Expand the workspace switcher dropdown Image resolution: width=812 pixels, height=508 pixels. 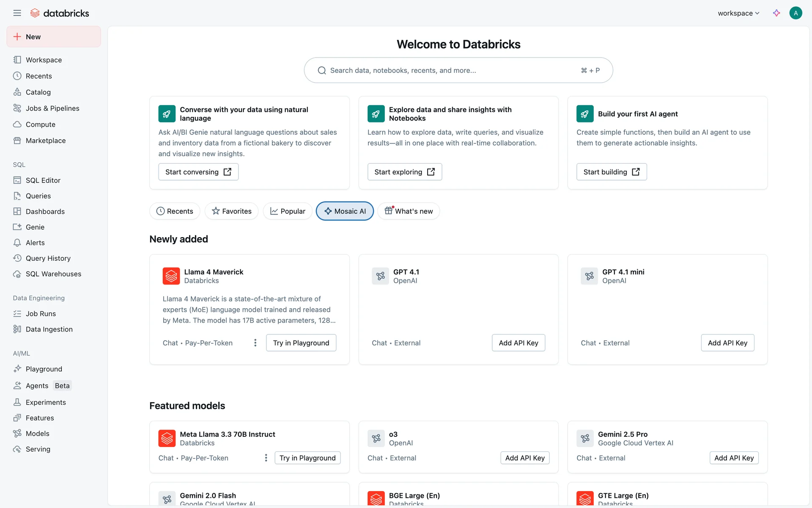[x=738, y=13]
